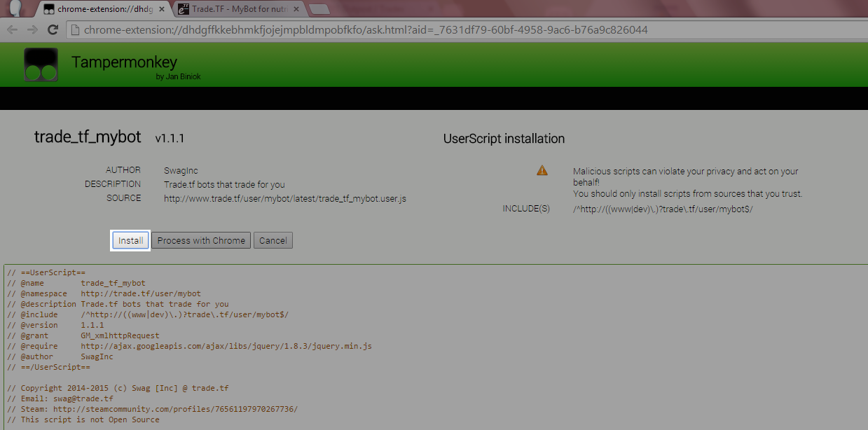This screenshot has width=868, height=430.
Task: Click the AUTHOR label
Action: (123, 170)
